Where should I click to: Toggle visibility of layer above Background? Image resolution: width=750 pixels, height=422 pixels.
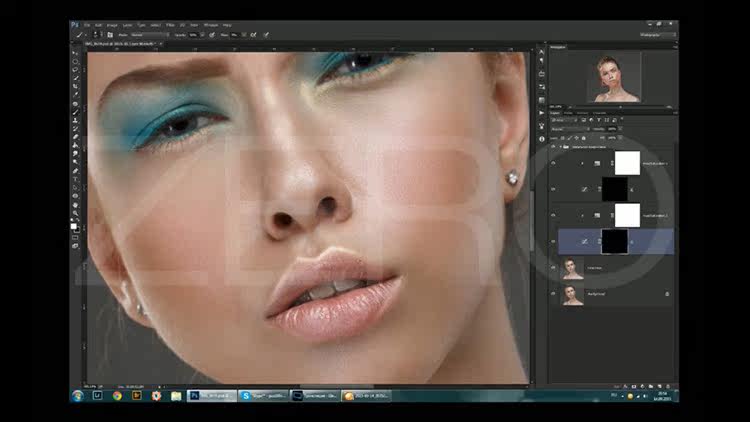click(x=553, y=268)
